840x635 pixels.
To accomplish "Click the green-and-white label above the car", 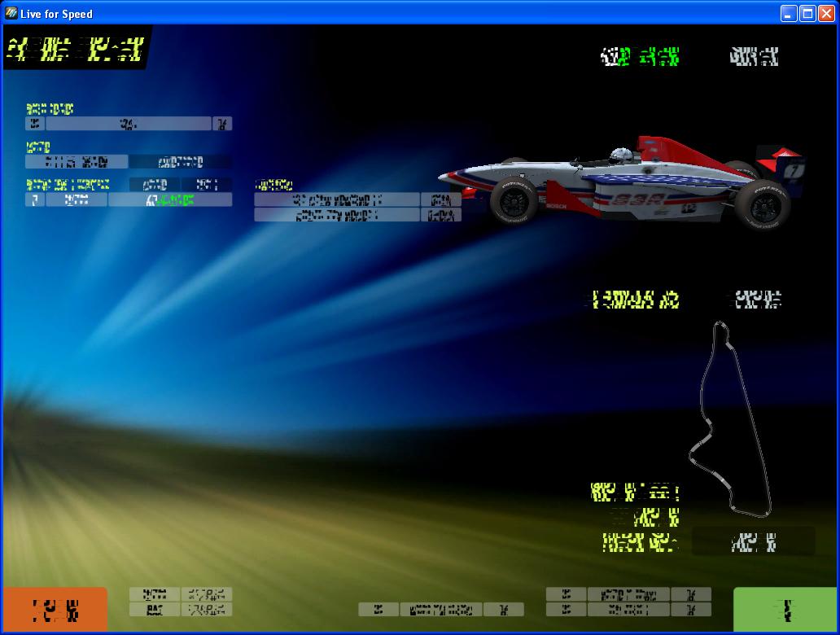I will click(x=641, y=56).
